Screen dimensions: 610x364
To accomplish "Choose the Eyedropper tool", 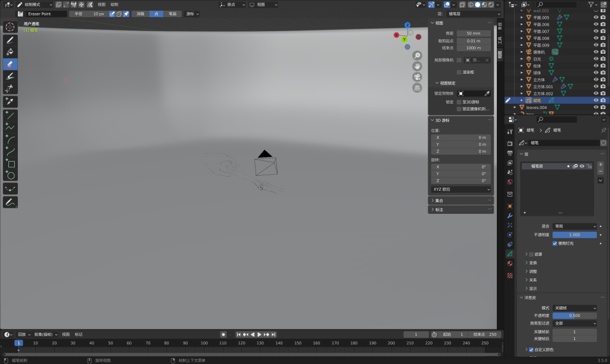I will point(11,102).
